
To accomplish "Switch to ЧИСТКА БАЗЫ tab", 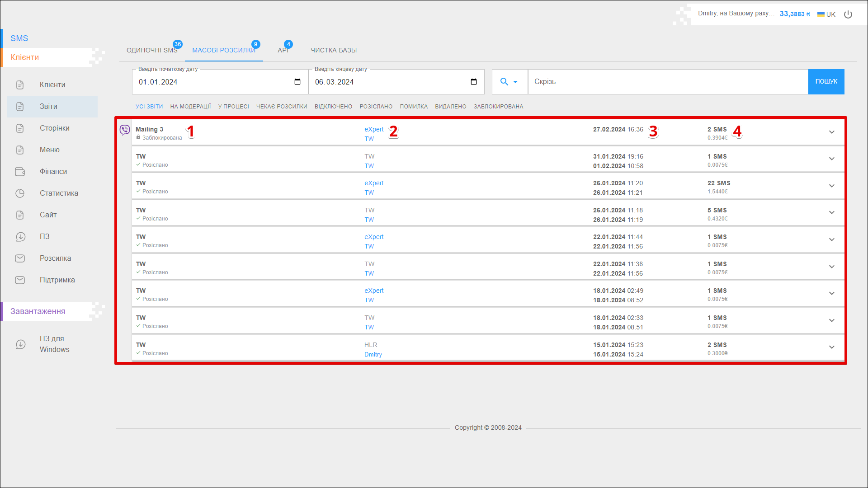I will tap(334, 50).
